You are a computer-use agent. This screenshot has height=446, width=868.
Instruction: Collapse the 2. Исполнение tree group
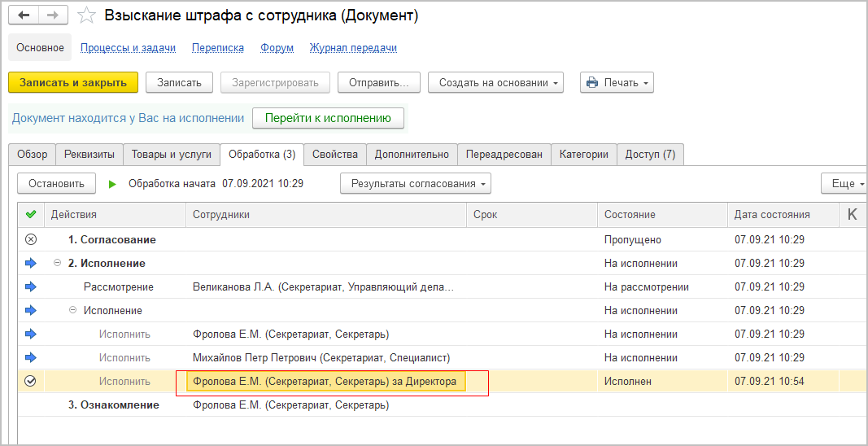tap(58, 264)
